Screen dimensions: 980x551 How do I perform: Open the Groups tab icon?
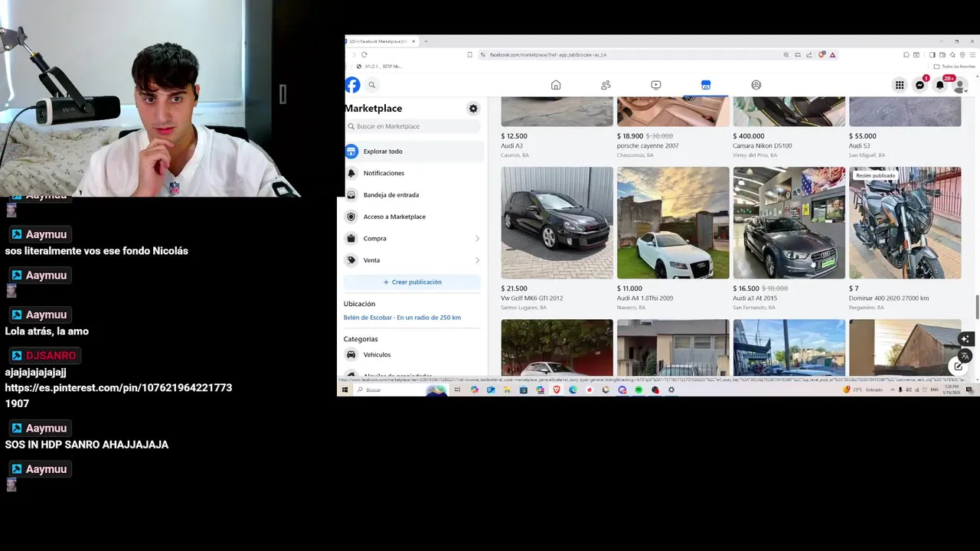pos(756,85)
